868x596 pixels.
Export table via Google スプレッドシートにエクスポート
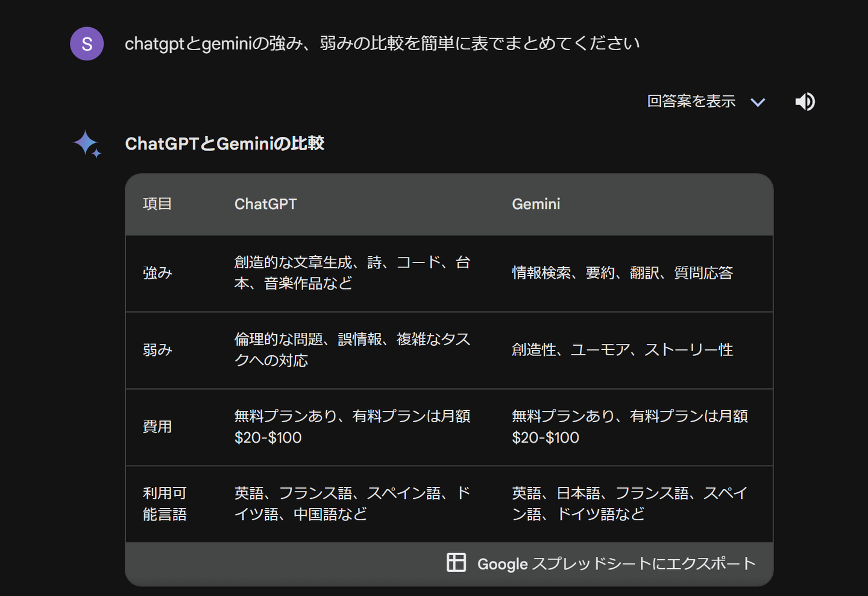(601, 563)
